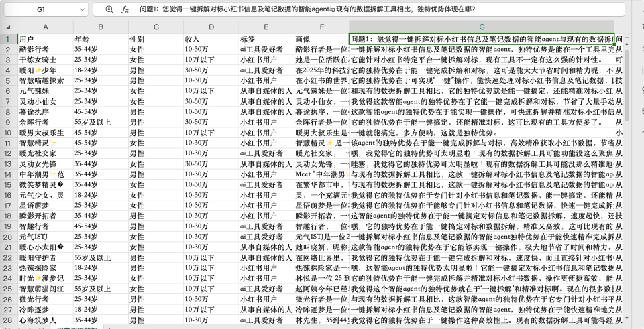This screenshot has width=644, height=329.
Task: Select the cell 瞬影开拓者
Action: [x=46, y=216]
